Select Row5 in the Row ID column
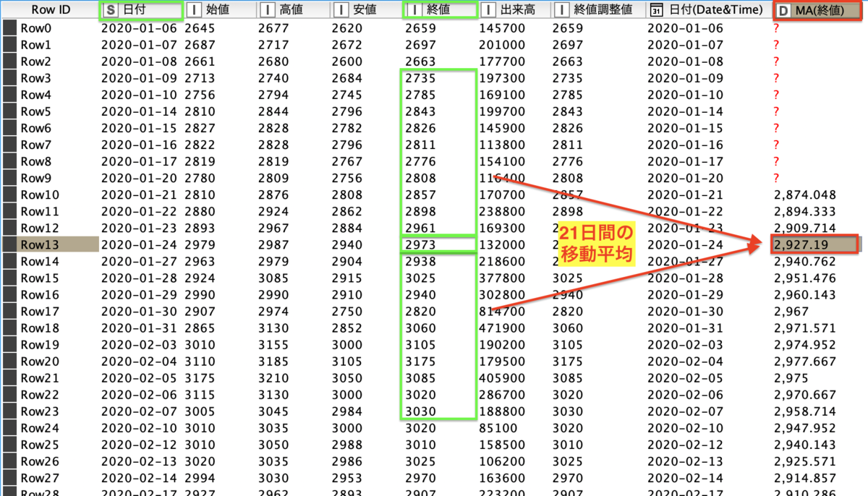The image size is (868, 496). tap(35, 111)
